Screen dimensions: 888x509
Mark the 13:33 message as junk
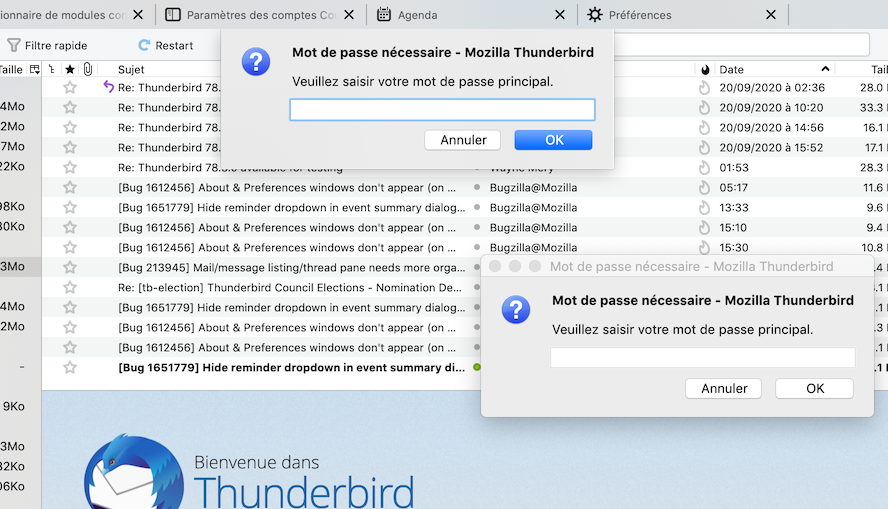coord(704,207)
